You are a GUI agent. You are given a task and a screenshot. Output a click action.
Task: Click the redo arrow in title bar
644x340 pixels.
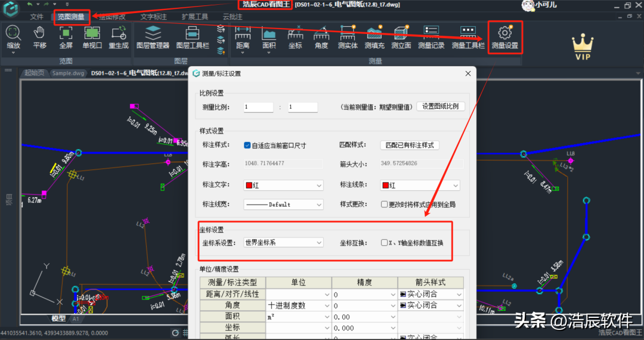click(46, 4)
